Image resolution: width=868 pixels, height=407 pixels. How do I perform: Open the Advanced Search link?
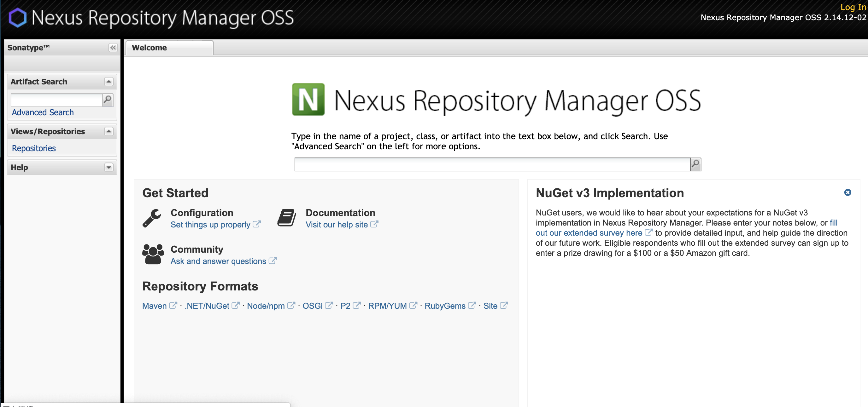[43, 112]
